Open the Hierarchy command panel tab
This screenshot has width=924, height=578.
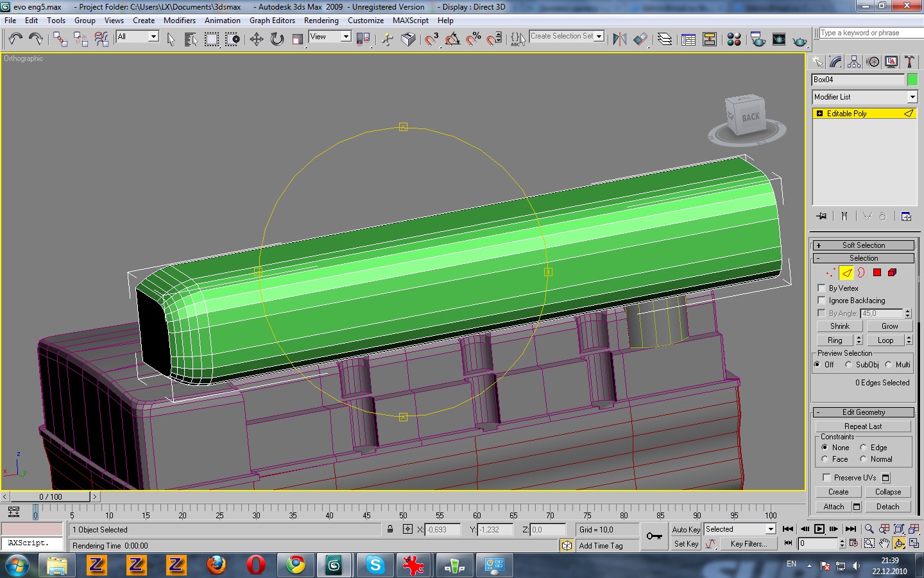tap(854, 62)
